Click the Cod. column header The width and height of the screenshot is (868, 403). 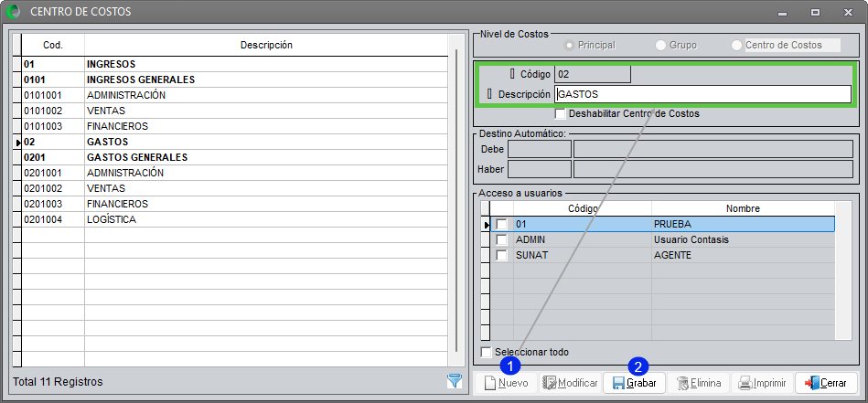[x=53, y=46]
